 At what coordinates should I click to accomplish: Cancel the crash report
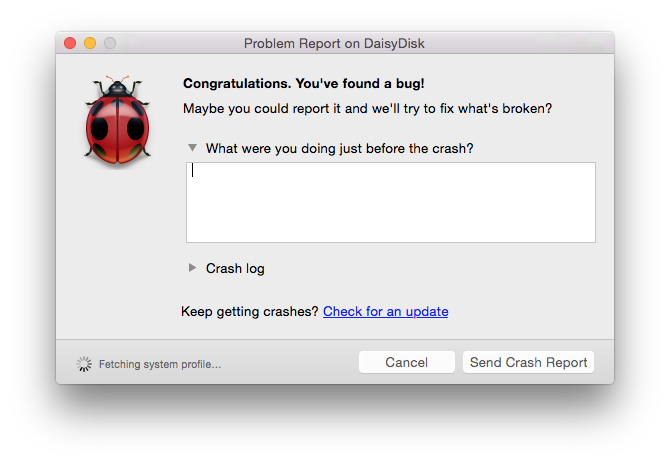[407, 362]
